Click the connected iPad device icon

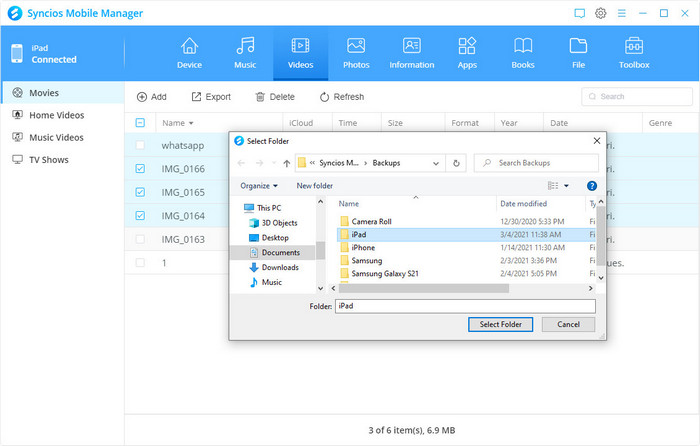17,54
